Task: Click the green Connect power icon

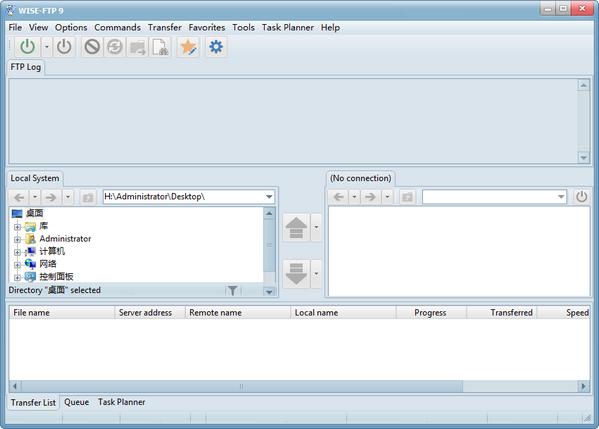Action: pos(28,47)
